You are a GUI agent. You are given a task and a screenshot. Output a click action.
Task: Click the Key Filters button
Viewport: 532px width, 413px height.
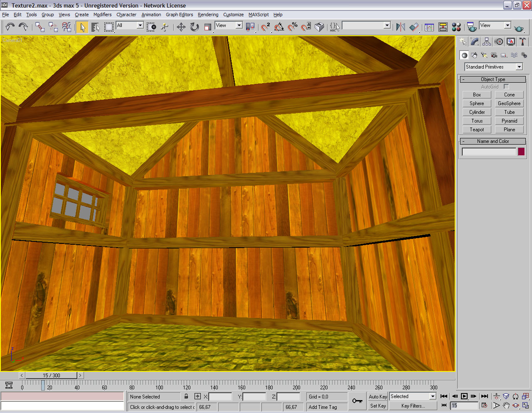pyautogui.click(x=413, y=406)
